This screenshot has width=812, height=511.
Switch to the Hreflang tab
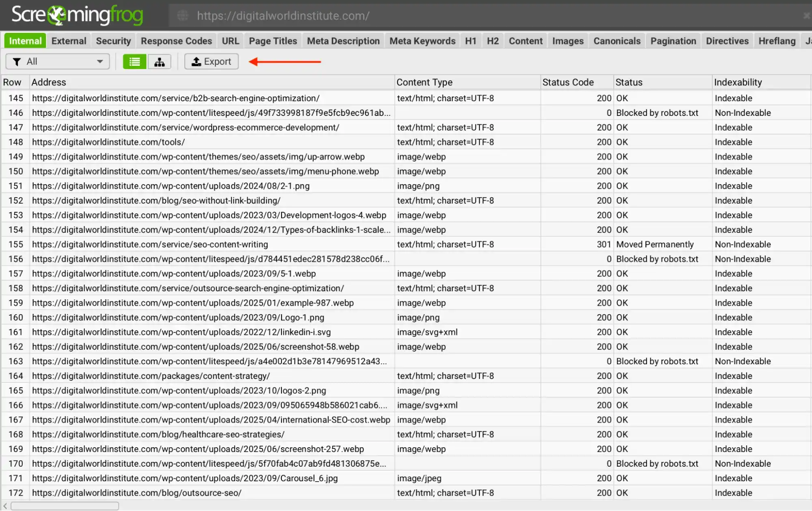(x=776, y=40)
